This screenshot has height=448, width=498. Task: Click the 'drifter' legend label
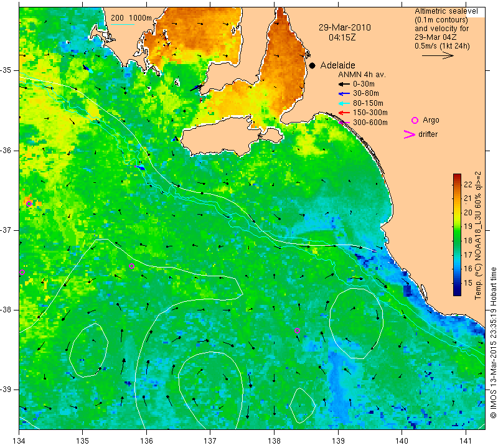coord(428,134)
